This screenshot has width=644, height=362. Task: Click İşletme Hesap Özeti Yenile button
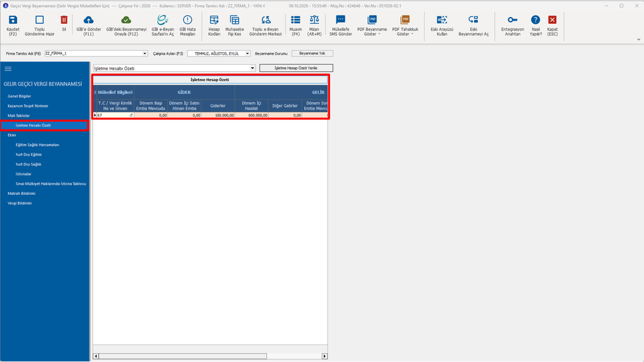tap(296, 68)
